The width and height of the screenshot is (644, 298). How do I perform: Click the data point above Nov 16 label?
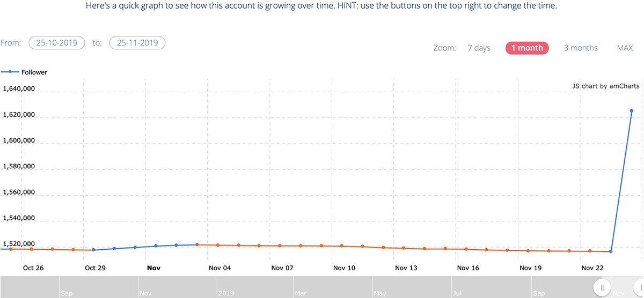tap(466, 249)
